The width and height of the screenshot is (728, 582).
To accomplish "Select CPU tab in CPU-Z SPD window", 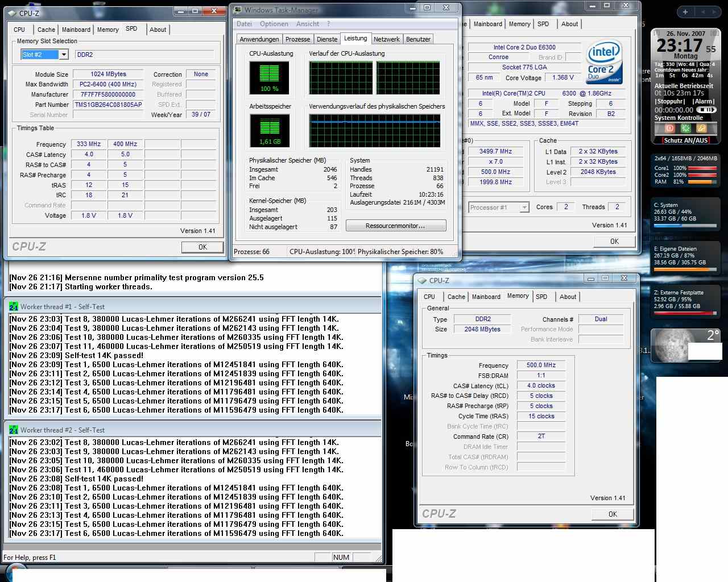I will click(x=19, y=30).
